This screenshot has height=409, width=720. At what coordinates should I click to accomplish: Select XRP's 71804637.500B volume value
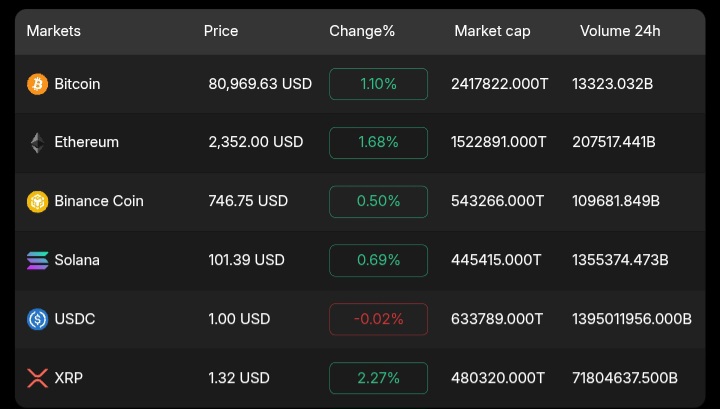[x=625, y=378]
